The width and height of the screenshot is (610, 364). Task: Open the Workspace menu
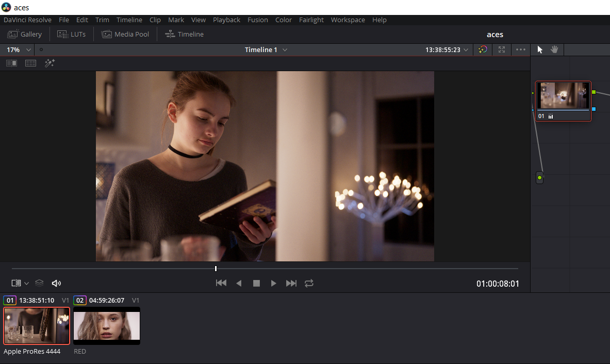pos(348,20)
